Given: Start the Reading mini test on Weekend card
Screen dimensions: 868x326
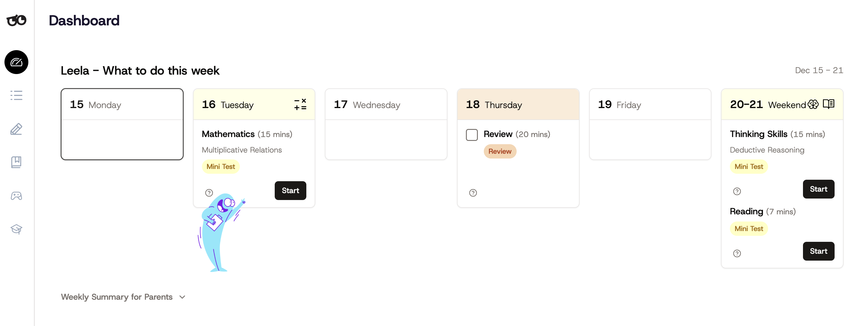Looking at the screenshot, I should (819, 251).
